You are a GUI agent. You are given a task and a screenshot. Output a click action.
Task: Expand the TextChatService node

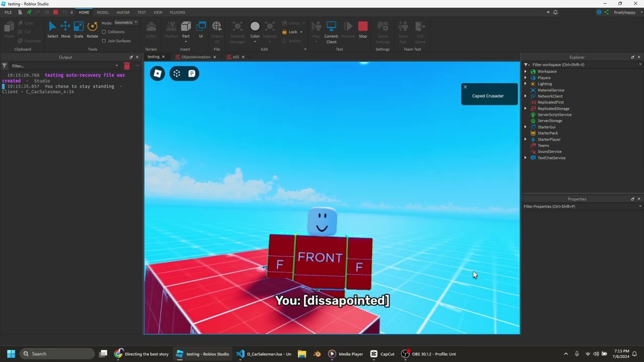click(525, 158)
